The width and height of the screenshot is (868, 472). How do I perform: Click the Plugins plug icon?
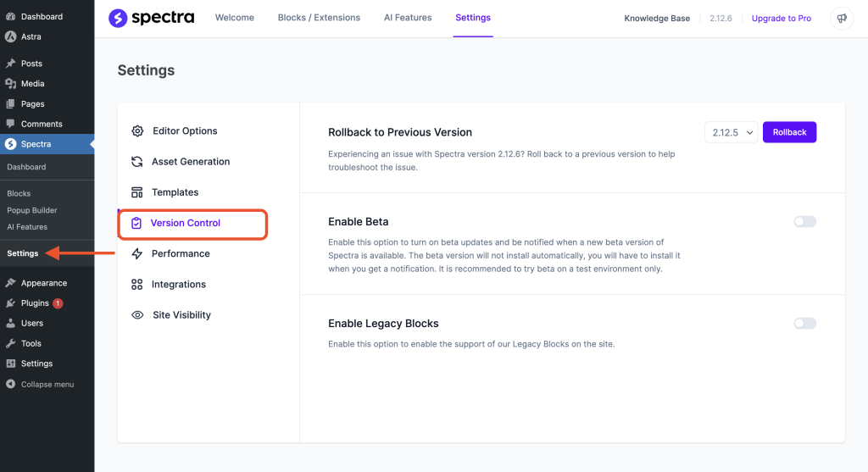coord(10,303)
